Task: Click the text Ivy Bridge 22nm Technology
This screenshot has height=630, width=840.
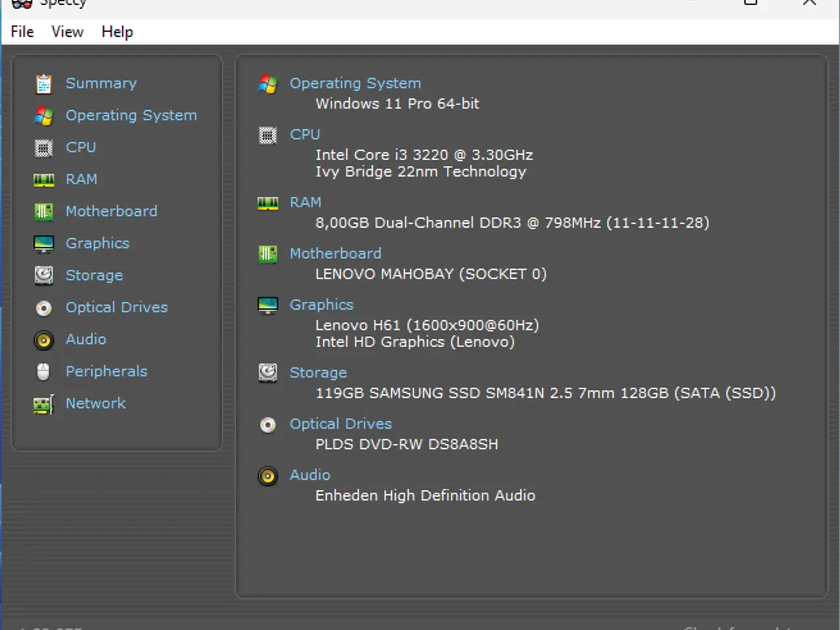Action: (421, 172)
